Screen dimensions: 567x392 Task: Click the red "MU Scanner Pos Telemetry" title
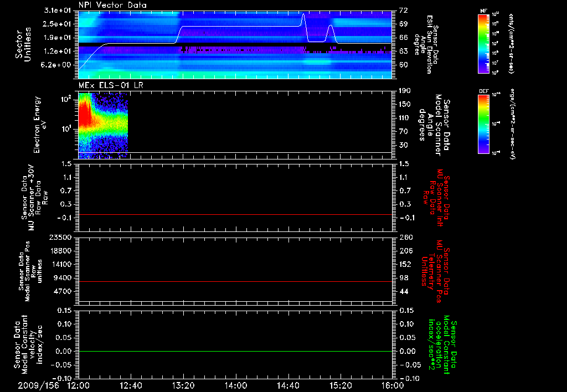[436, 271]
